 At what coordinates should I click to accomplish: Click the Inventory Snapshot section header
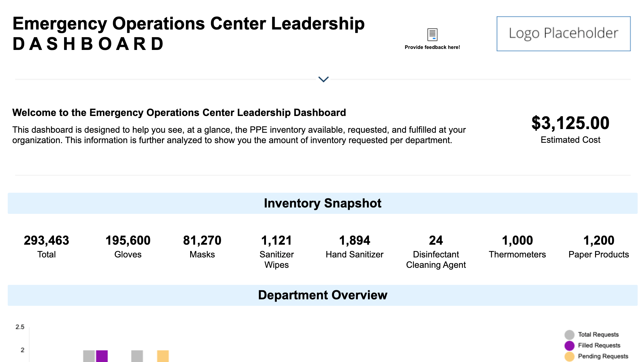coord(322,203)
